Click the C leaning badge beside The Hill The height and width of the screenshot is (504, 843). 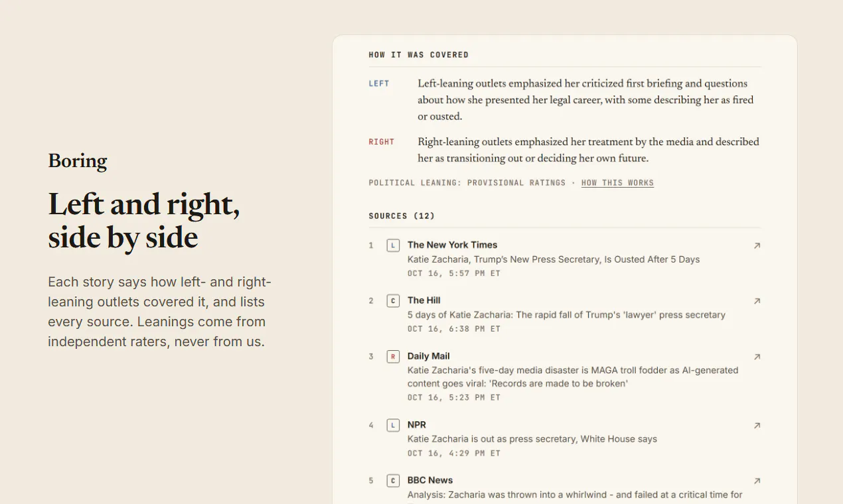393,301
